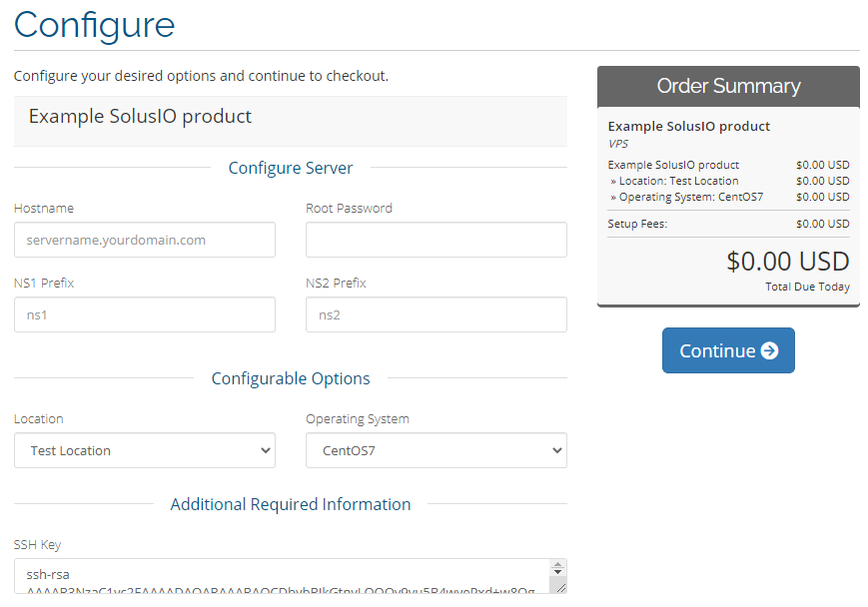Click the Configurable Options section heading
868x607 pixels.
(x=291, y=378)
